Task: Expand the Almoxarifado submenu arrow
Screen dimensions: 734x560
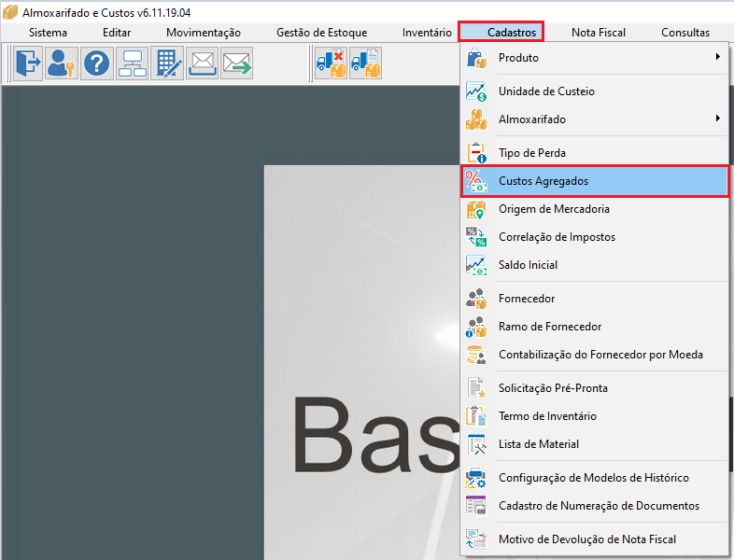Action: pos(717,119)
